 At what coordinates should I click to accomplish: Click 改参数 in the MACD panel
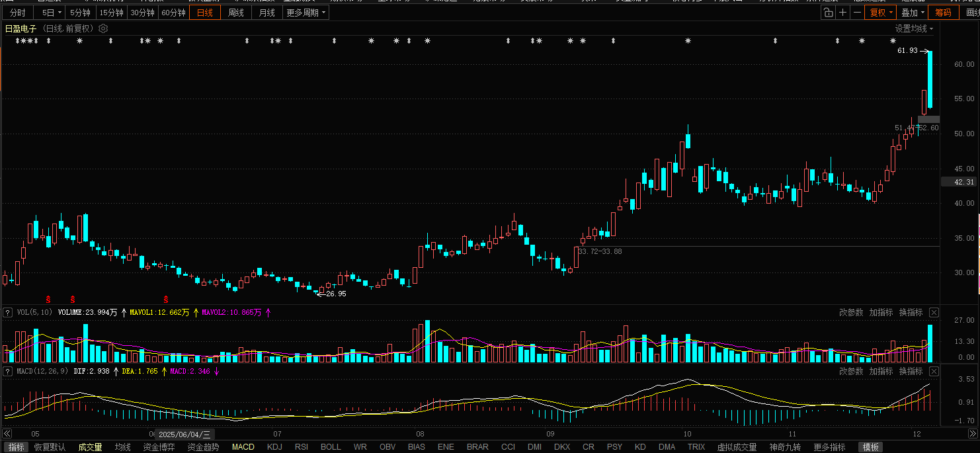coord(851,372)
